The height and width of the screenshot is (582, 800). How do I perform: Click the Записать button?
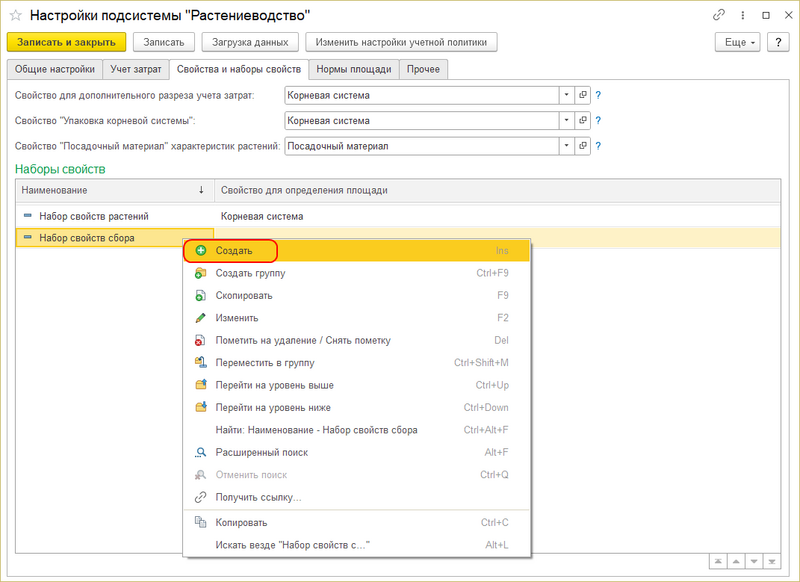(164, 42)
